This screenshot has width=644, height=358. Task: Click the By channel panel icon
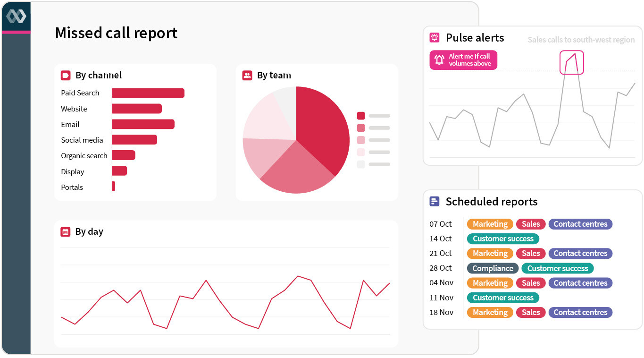66,75
